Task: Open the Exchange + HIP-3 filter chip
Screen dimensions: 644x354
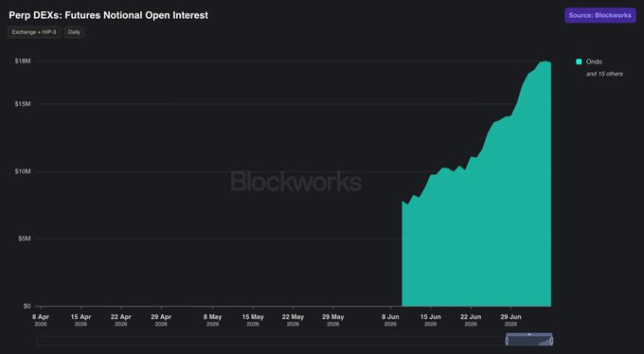Action: pyautogui.click(x=34, y=32)
